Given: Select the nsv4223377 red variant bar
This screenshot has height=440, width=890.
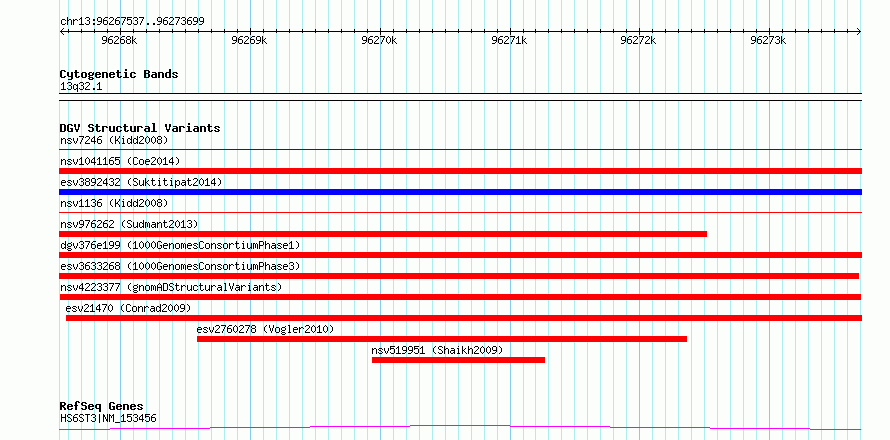Looking at the screenshot, I should [x=460, y=297].
